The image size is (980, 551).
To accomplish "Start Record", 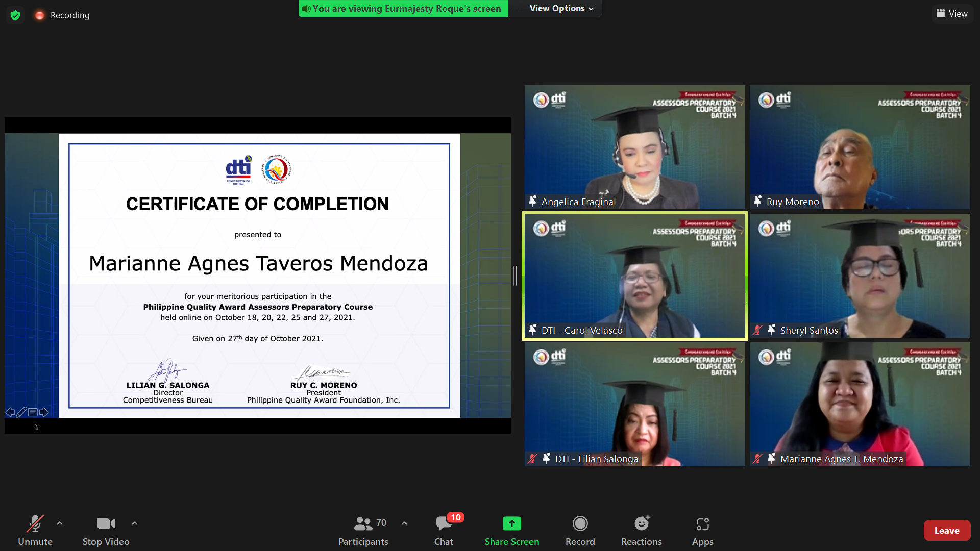I will 580,531.
